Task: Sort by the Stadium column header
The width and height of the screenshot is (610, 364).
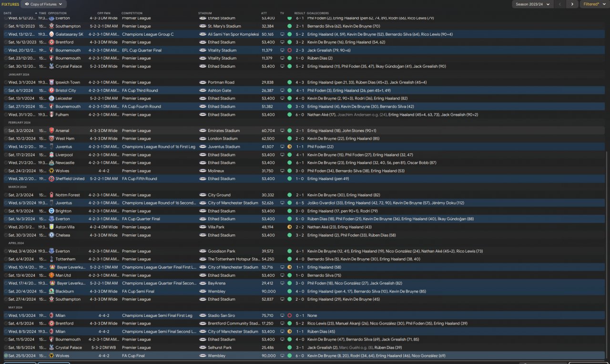Action: pyautogui.click(x=205, y=13)
